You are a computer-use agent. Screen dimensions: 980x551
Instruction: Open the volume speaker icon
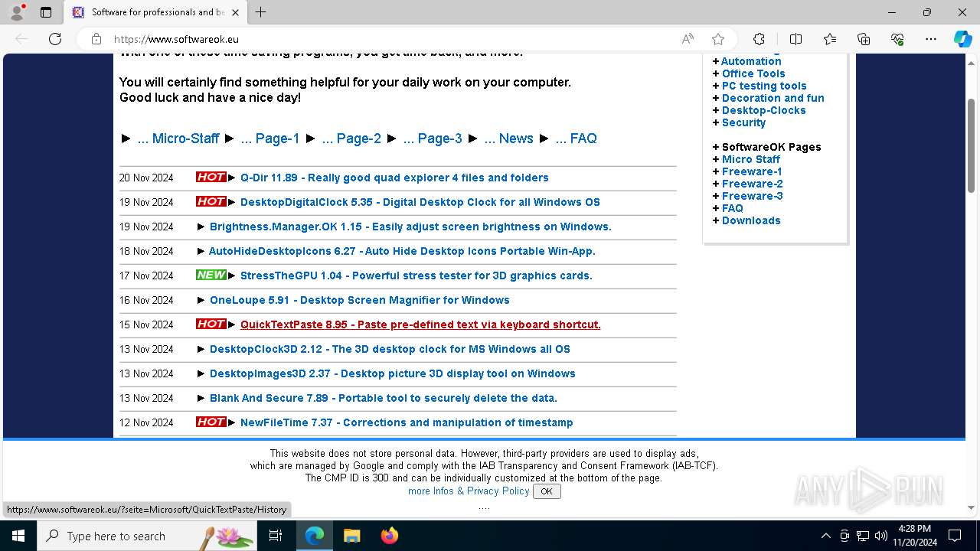(881, 536)
